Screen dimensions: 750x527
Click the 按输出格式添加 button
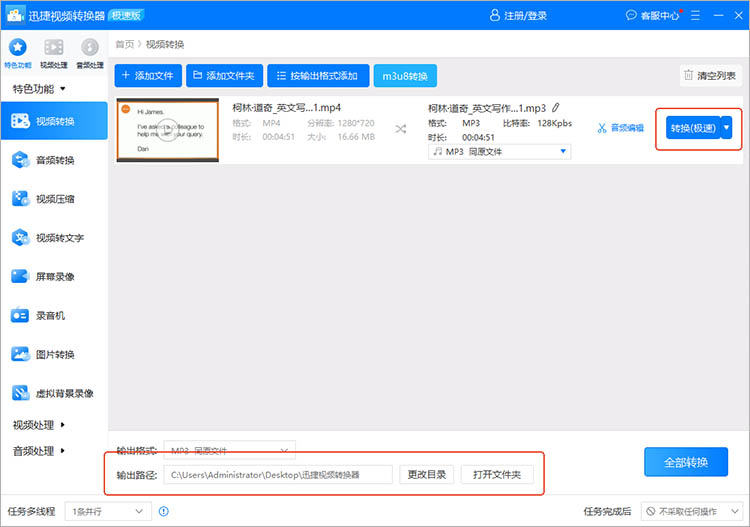click(x=318, y=76)
